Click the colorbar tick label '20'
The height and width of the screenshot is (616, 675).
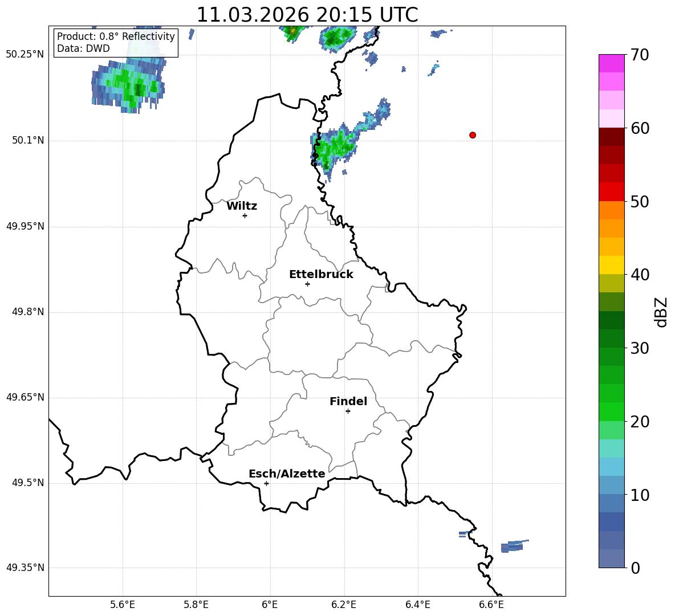640,422
